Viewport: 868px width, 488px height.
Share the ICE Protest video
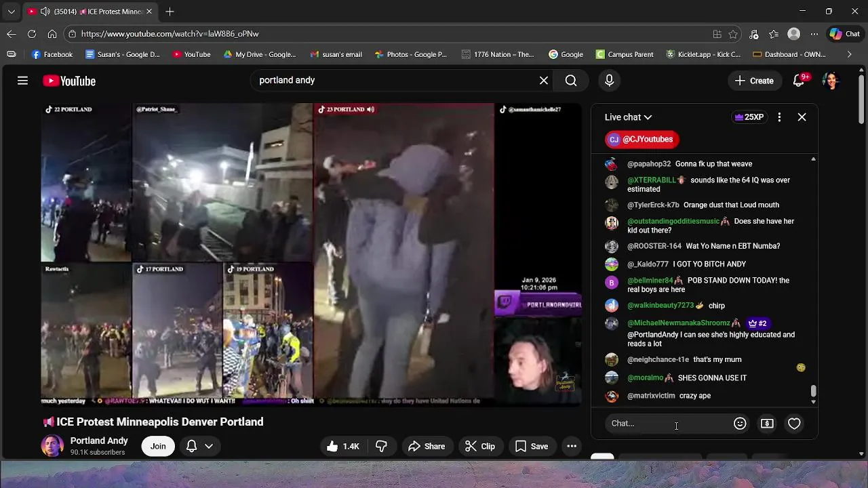tap(427, 446)
